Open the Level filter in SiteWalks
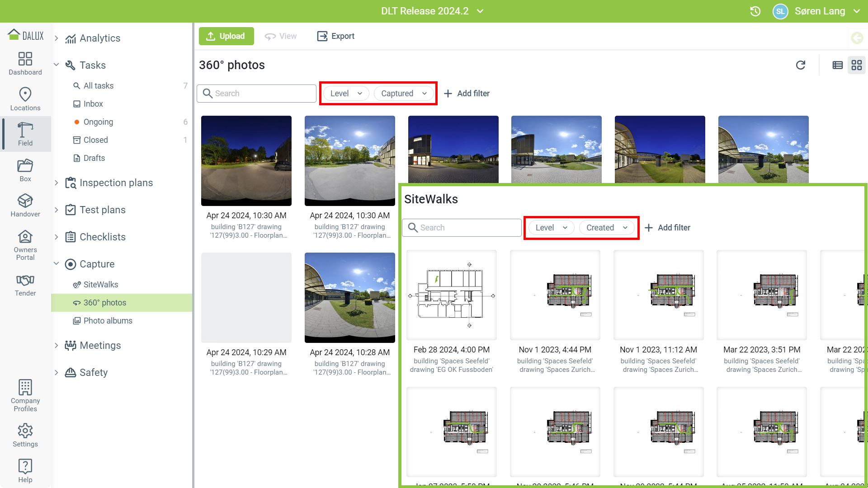 [552, 228]
